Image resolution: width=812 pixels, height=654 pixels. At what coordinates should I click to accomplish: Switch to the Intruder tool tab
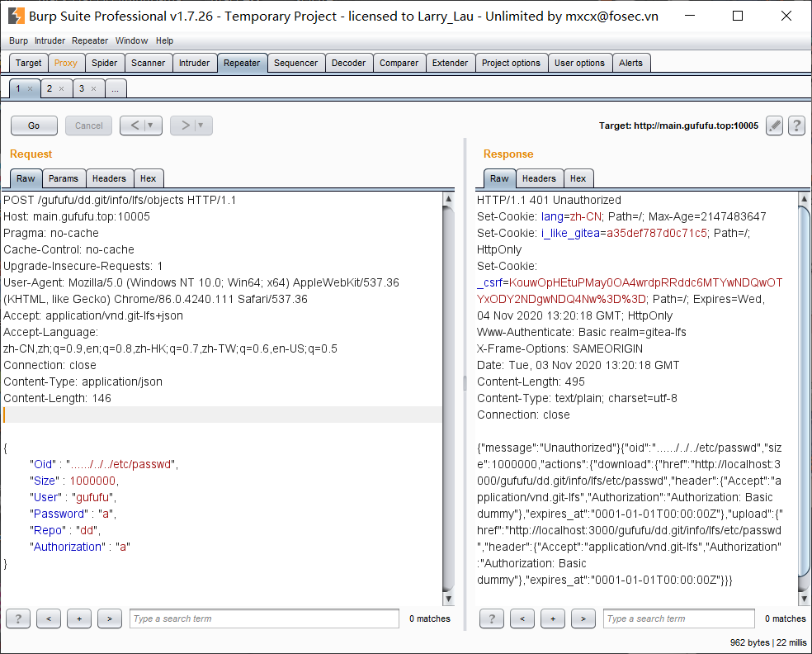pos(194,63)
